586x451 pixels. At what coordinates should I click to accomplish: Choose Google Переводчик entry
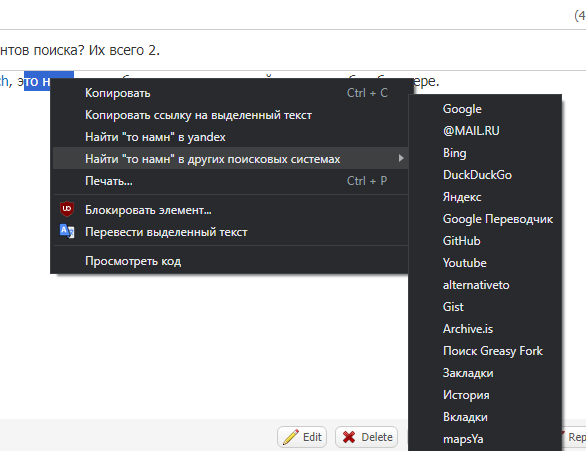pyautogui.click(x=485, y=219)
